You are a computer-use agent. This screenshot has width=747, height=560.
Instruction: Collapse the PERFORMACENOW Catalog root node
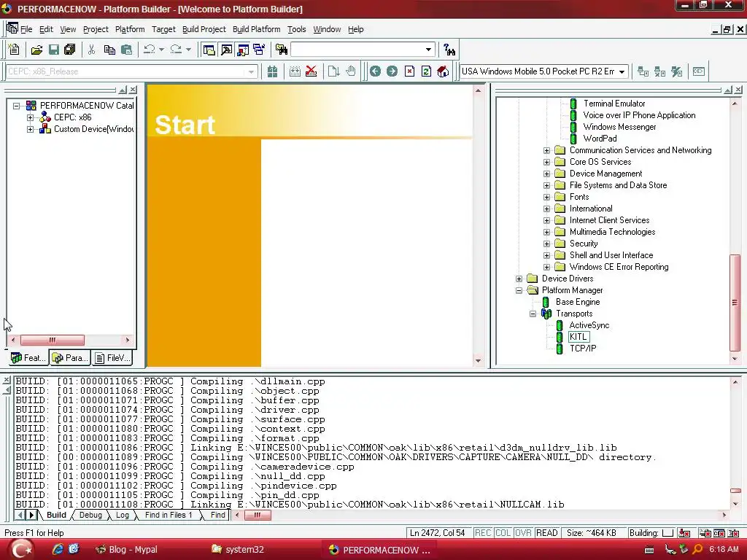click(16, 106)
